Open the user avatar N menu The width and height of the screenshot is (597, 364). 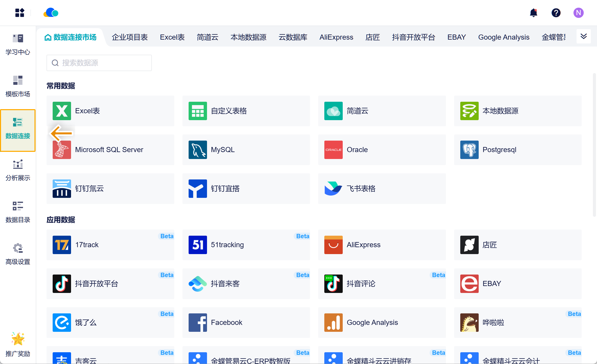point(578,13)
